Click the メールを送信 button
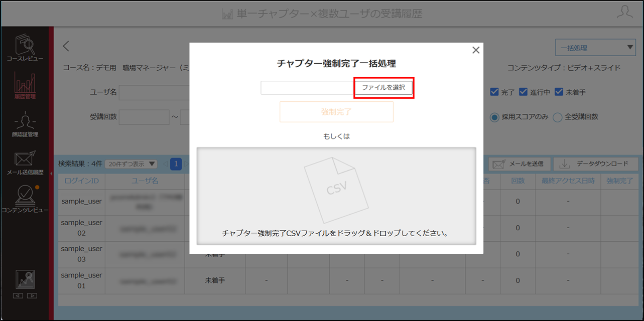The image size is (644, 321). (x=520, y=164)
